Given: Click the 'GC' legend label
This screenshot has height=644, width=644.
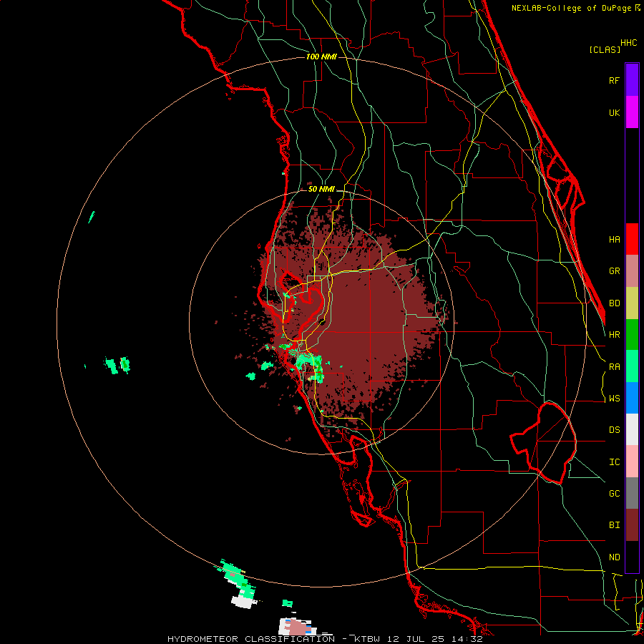Looking at the screenshot, I should [x=614, y=493].
